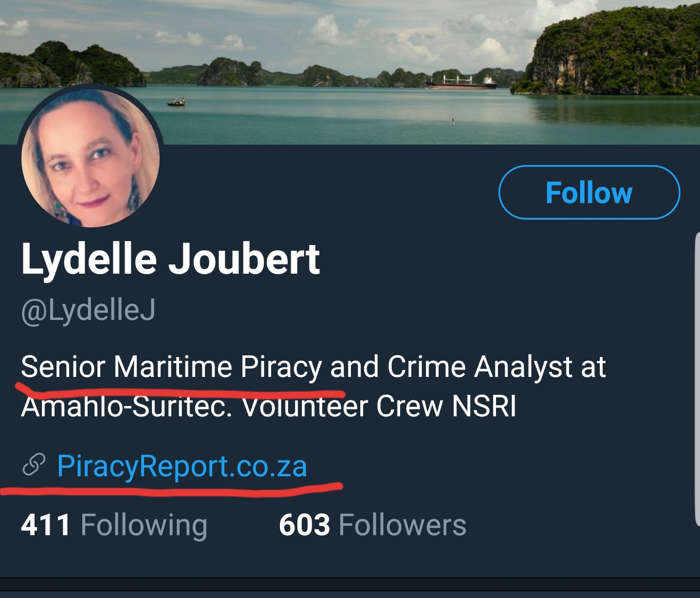The height and width of the screenshot is (598, 700).
Task: Click the 411 following count number
Action: point(46,525)
